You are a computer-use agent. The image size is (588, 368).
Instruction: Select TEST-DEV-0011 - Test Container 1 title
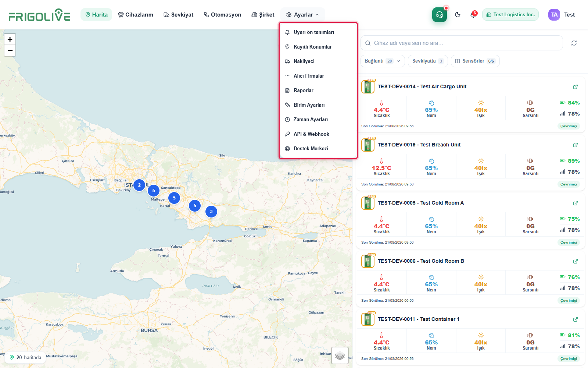coord(419,319)
